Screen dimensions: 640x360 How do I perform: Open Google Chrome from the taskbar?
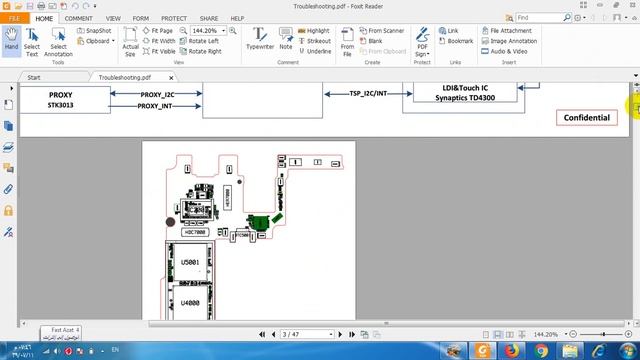(541, 351)
